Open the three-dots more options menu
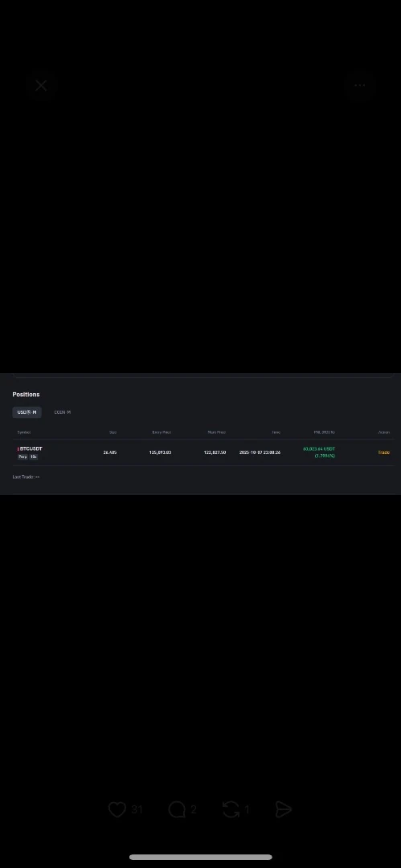Screen dimensions: 401x868 [359, 86]
